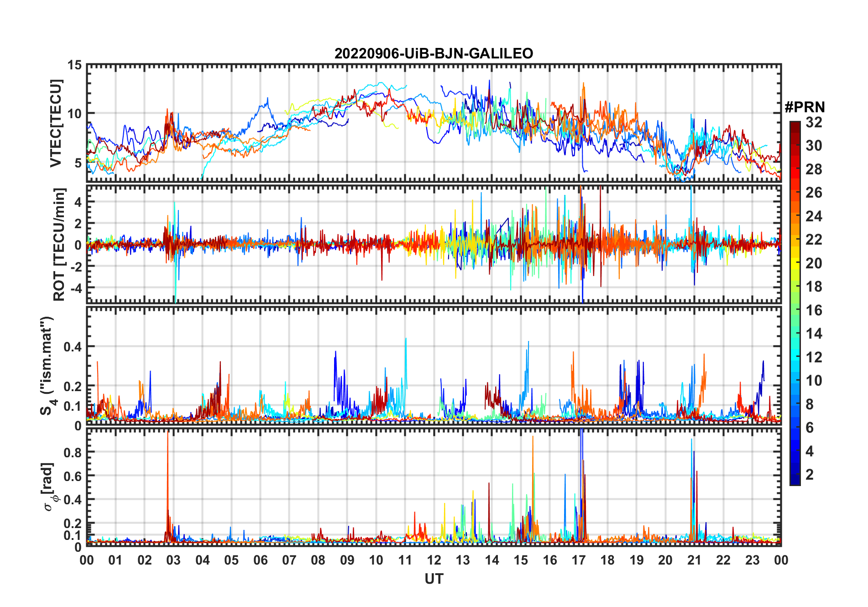Click colorbar tick label 2
Screen dimensions: 868x607
pos(810,474)
